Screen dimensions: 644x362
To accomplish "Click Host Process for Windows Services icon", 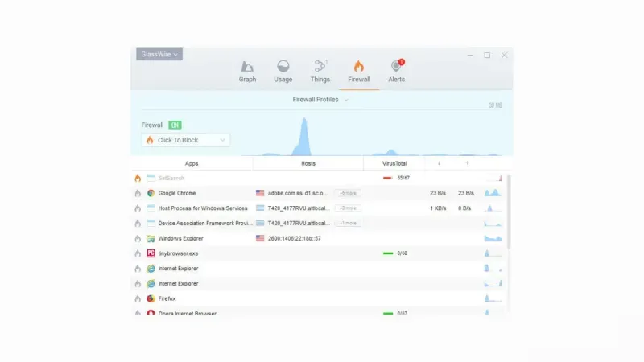I will coord(151,208).
